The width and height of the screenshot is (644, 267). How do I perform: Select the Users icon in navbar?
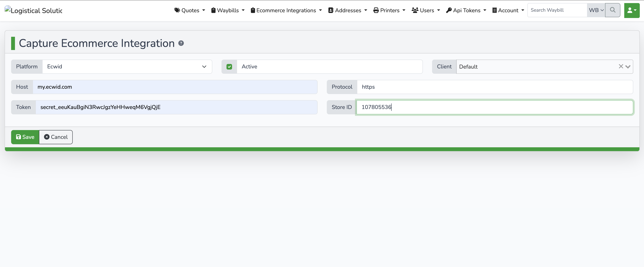click(415, 10)
